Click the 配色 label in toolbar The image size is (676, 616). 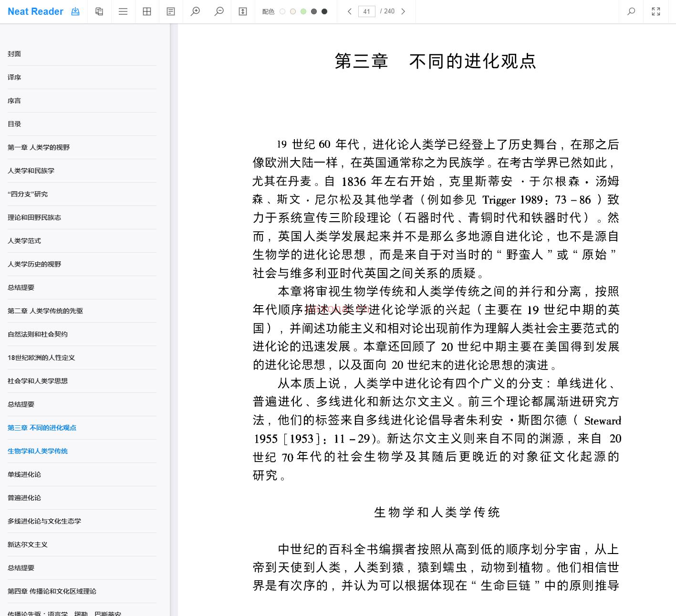[268, 11]
